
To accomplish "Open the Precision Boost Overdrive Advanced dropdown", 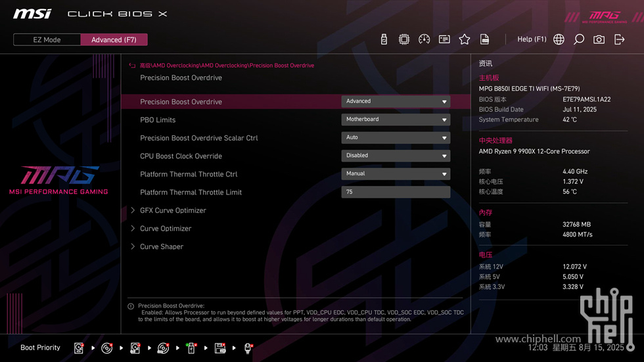I will click(396, 101).
